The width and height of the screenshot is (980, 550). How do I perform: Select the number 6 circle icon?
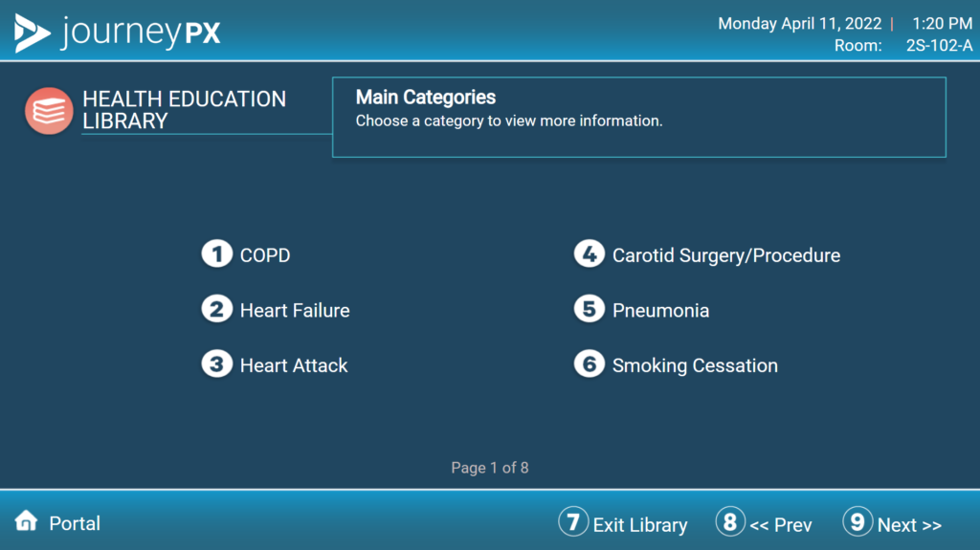[589, 363]
